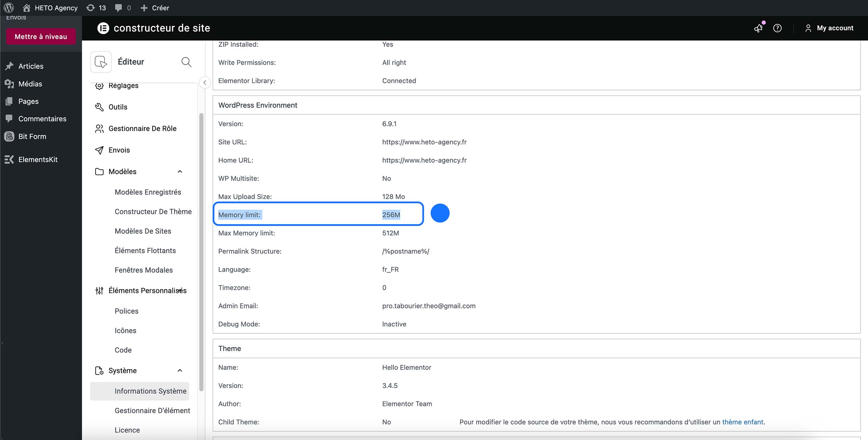Select the Éléments Personnalisés icon
The height and width of the screenshot is (440, 868).
(x=99, y=291)
